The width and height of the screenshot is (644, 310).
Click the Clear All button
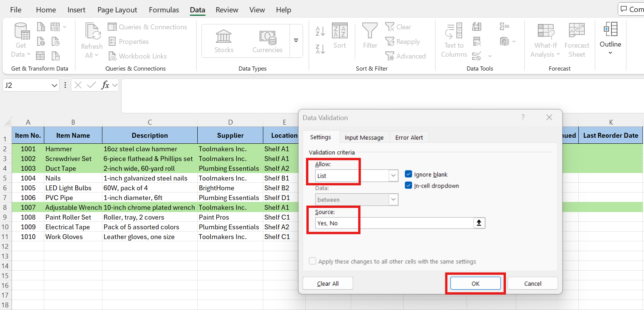click(x=327, y=283)
